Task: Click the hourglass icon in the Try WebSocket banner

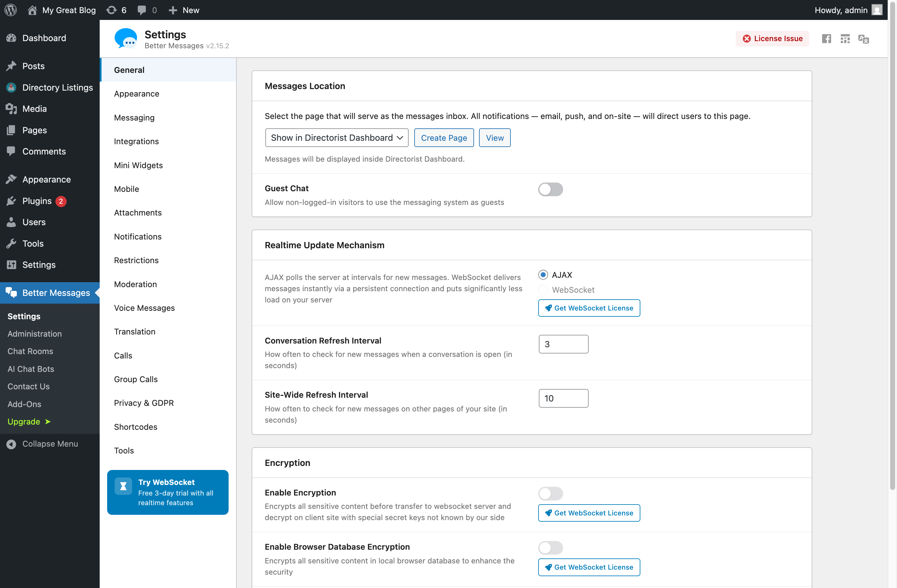Action: (123, 486)
